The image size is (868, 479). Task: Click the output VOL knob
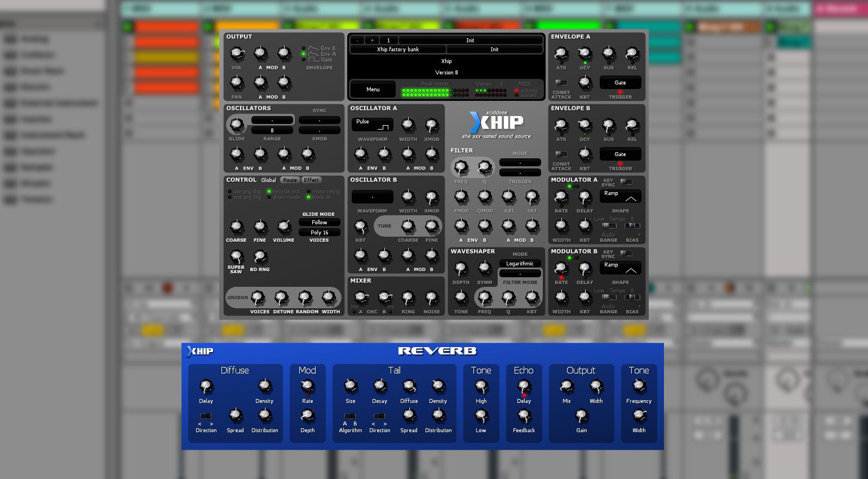pyautogui.click(x=237, y=54)
